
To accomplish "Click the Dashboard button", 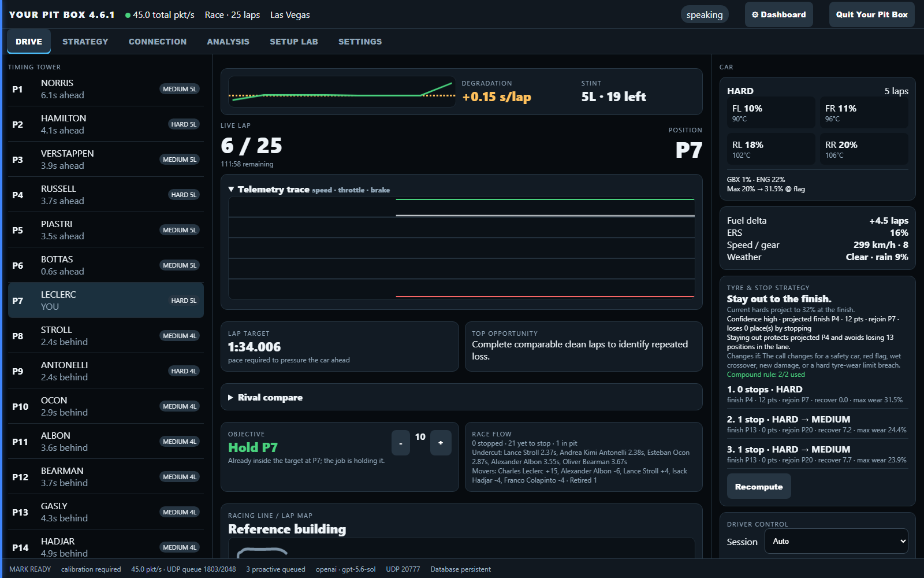I will tap(778, 14).
